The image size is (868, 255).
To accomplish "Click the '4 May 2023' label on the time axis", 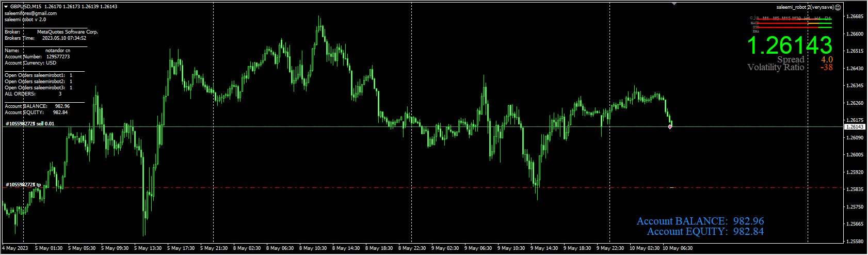I will coord(15,248).
